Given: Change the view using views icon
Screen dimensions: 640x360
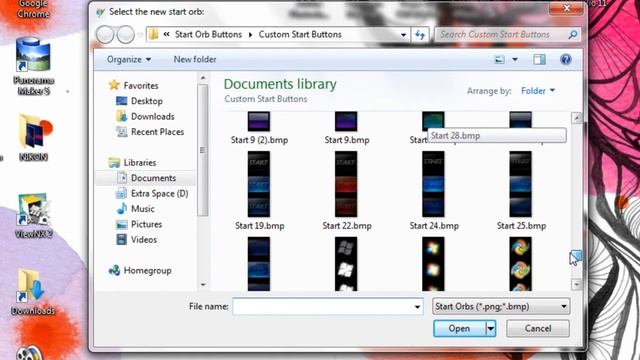Looking at the screenshot, I should click(500, 60).
